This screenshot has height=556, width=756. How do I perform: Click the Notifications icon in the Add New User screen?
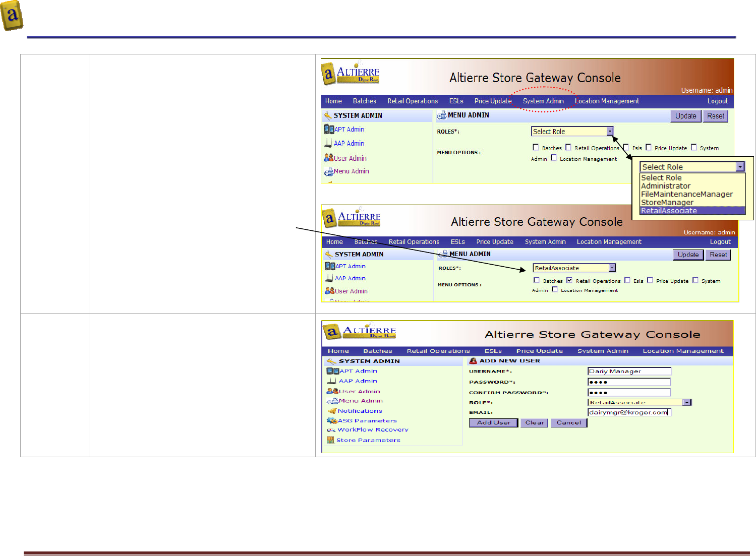click(x=332, y=411)
